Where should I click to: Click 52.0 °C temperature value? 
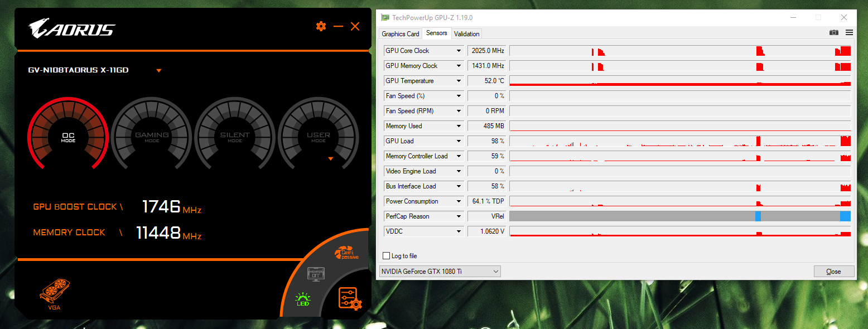(x=487, y=81)
